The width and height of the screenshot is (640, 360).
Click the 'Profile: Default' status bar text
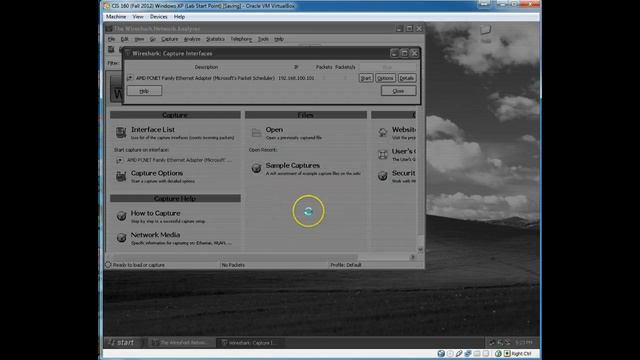click(x=346, y=265)
